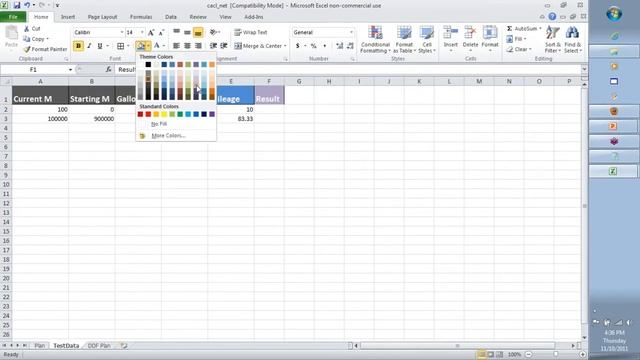Viewport: 640px width, 360px height.
Task: Click the Windows Start orb
Action: tap(614, 14)
